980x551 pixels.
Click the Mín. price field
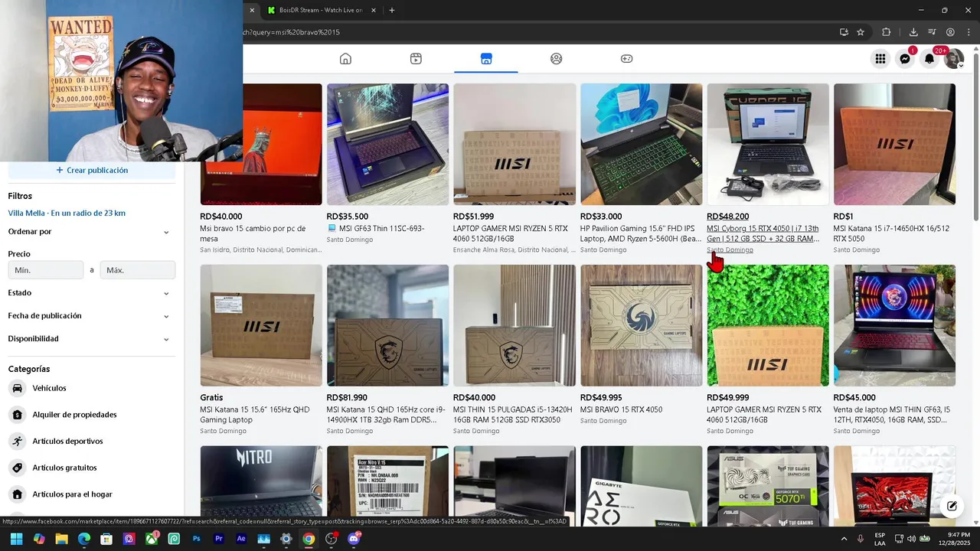click(46, 270)
